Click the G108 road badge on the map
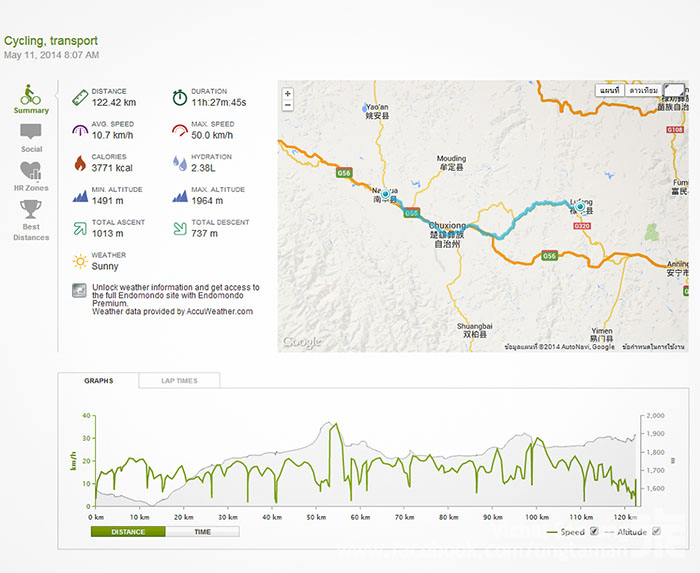This screenshot has height=573, width=700. [675, 129]
